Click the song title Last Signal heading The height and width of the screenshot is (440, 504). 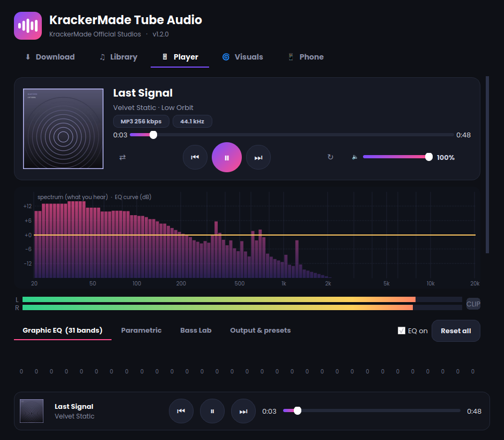[x=143, y=93]
